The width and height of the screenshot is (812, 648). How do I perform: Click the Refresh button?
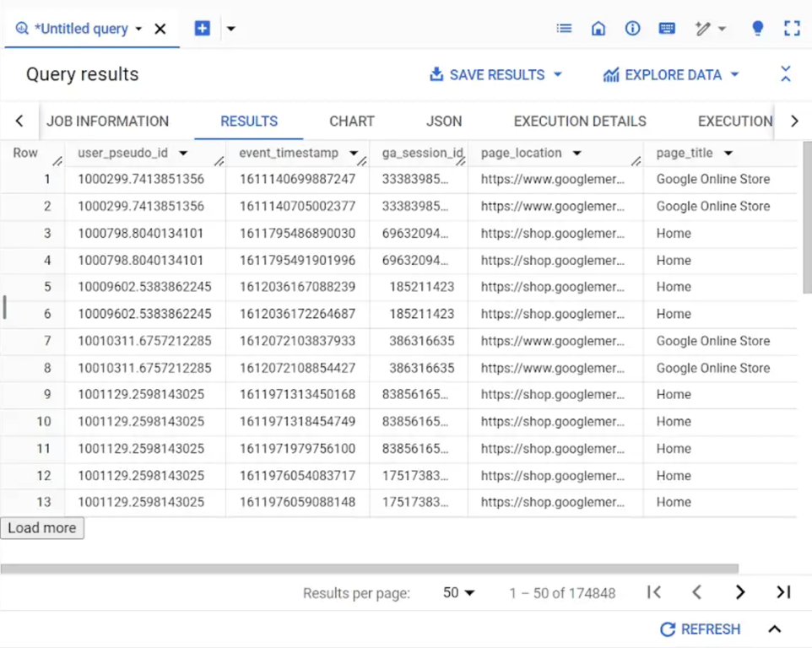point(700,629)
